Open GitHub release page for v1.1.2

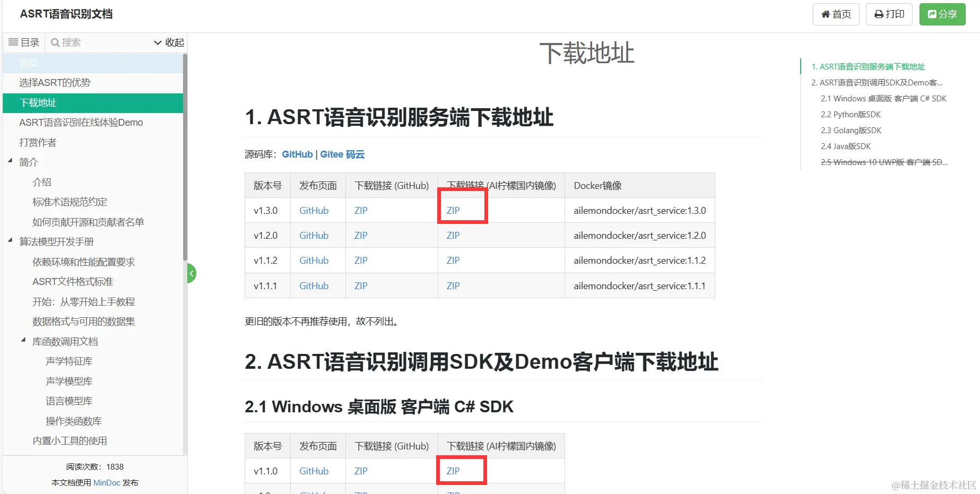pos(314,261)
